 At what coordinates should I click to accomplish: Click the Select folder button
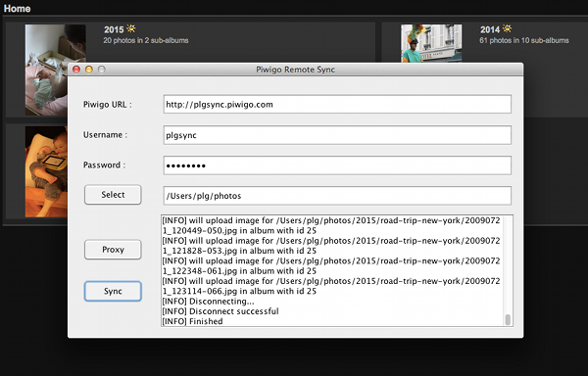113,195
